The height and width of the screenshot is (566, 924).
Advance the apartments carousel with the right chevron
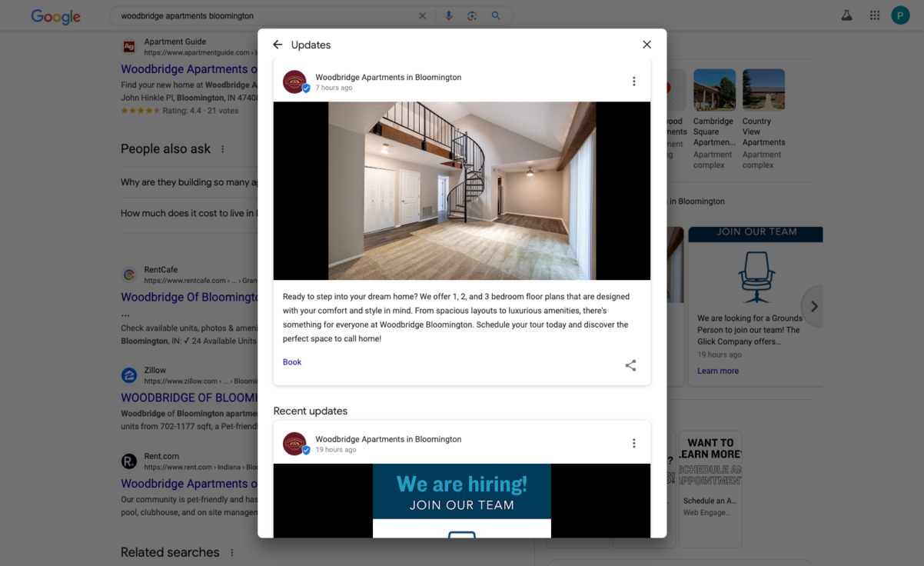click(x=813, y=306)
